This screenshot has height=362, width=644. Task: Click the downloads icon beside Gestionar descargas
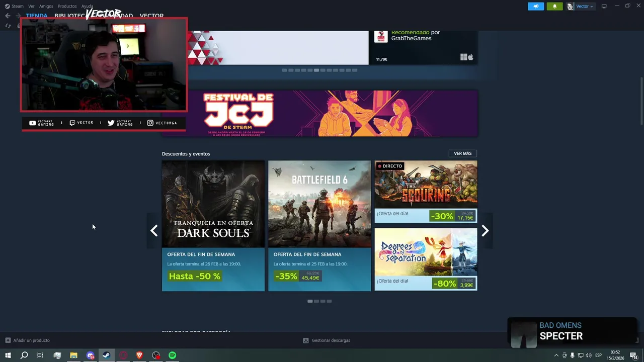coord(305,340)
